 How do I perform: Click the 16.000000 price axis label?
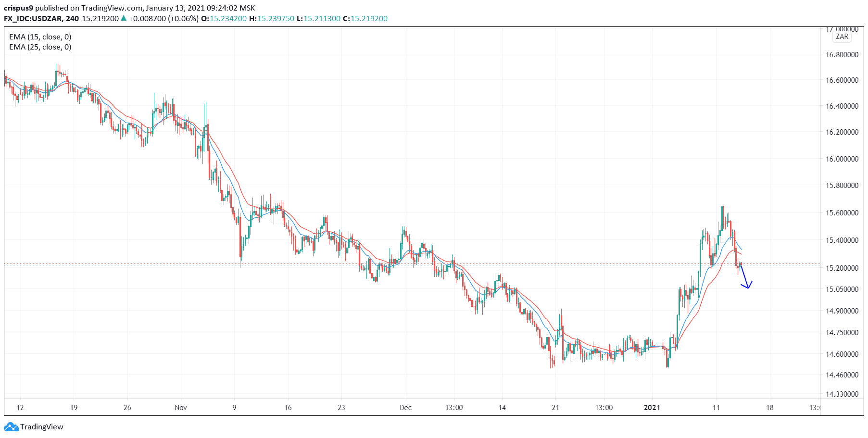842,159
